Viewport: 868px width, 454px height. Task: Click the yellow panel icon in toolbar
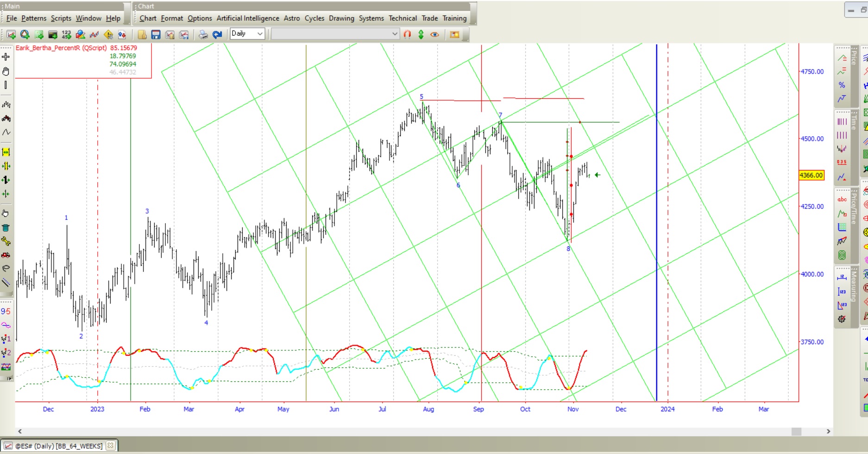click(x=454, y=35)
